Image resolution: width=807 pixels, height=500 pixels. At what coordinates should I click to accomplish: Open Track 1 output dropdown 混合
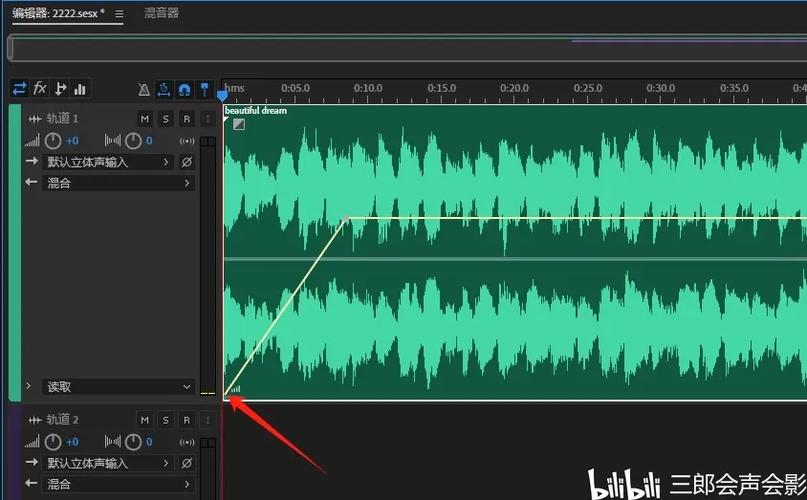click(x=119, y=183)
